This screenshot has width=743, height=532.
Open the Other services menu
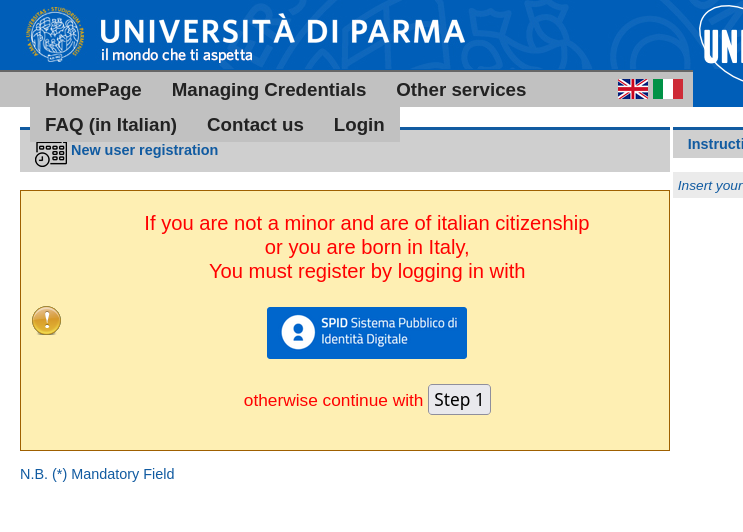pos(461,90)
